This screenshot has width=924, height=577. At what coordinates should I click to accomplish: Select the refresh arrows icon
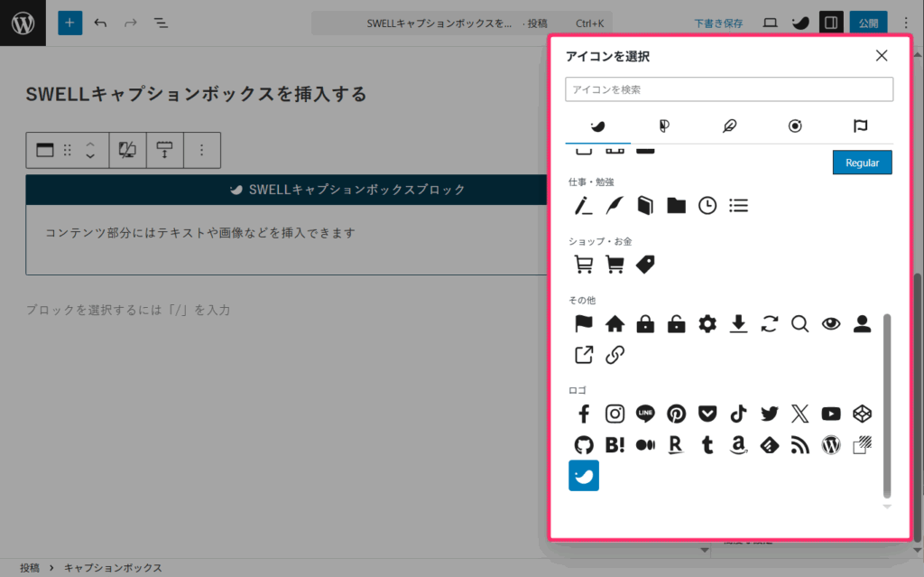(x=769, y=323)
